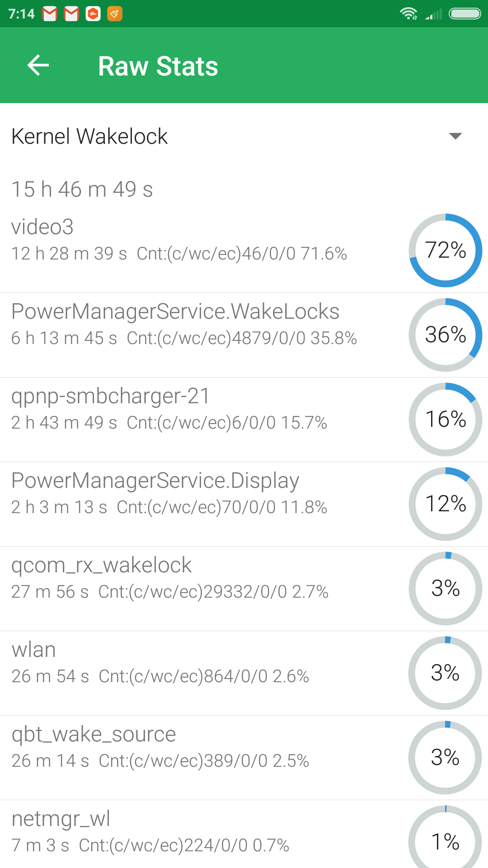Tap the cellular signal strength icon
The image size is (488, 868).
pyautogui.click(x=433, y=14)
